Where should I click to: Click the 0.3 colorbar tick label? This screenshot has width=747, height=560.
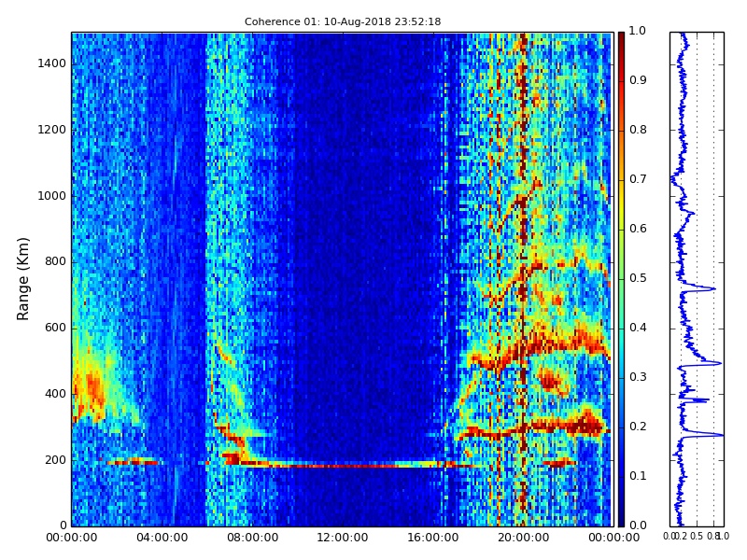tap(638, 377)
